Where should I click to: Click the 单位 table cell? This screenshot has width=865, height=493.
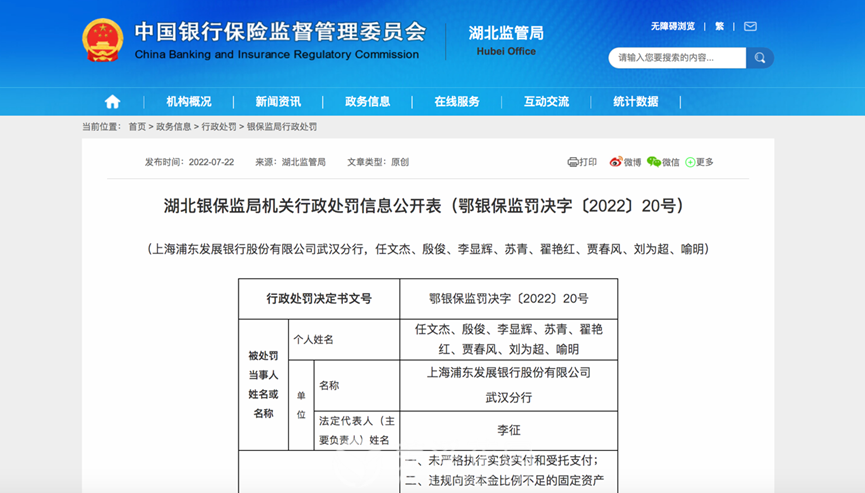click(301, 405)
